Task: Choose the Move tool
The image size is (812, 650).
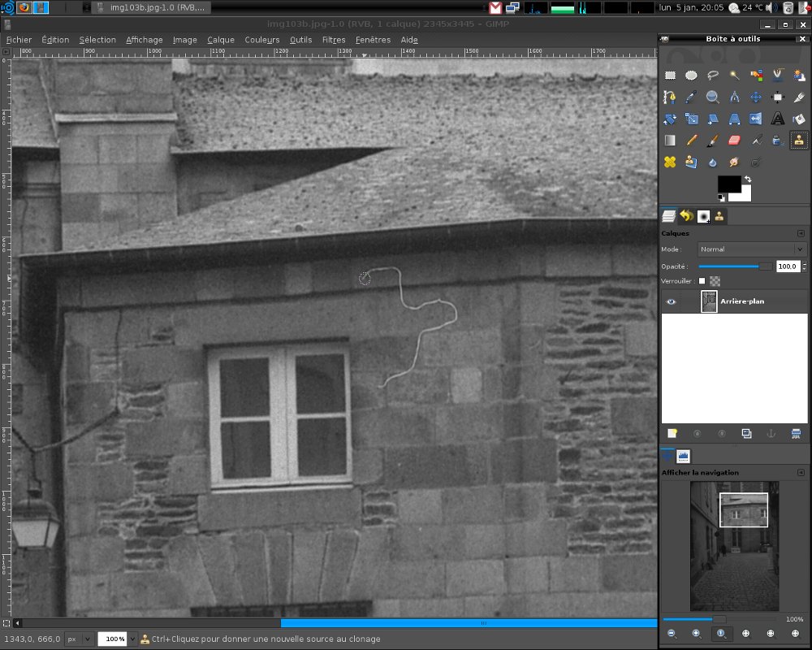Action: click(756, 97)
